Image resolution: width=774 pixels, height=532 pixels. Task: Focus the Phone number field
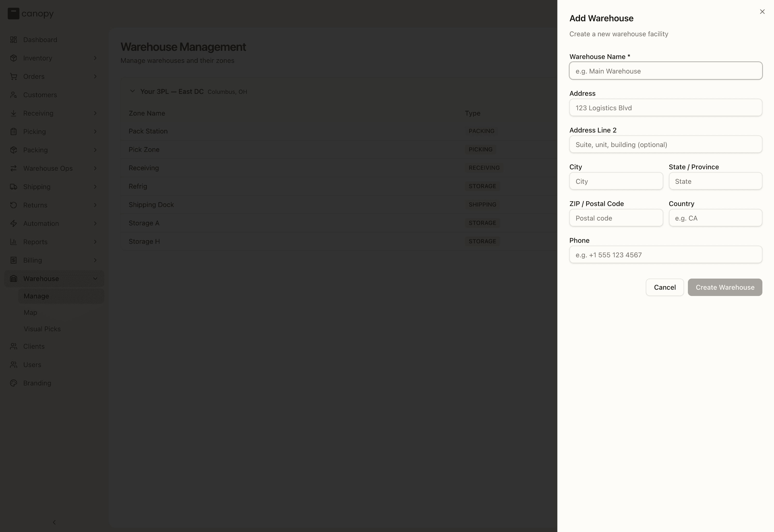666,254
